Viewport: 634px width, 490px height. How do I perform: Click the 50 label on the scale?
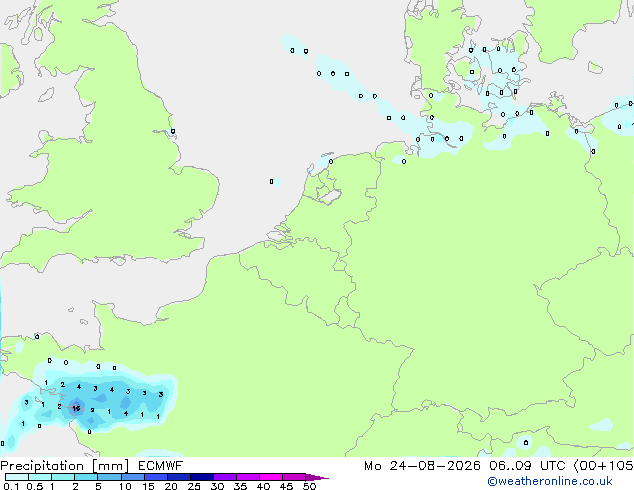click(309, 486)
